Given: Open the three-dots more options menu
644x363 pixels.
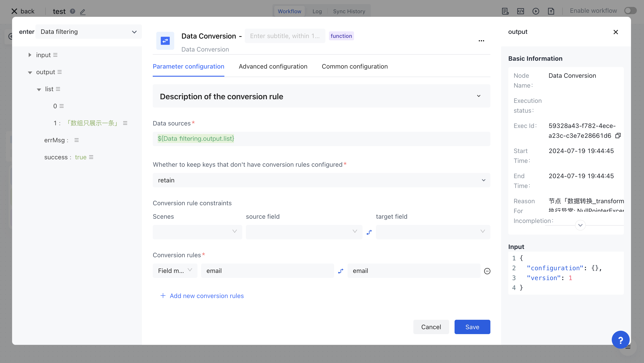Looking at the screenshot, I should coord(481,41).
